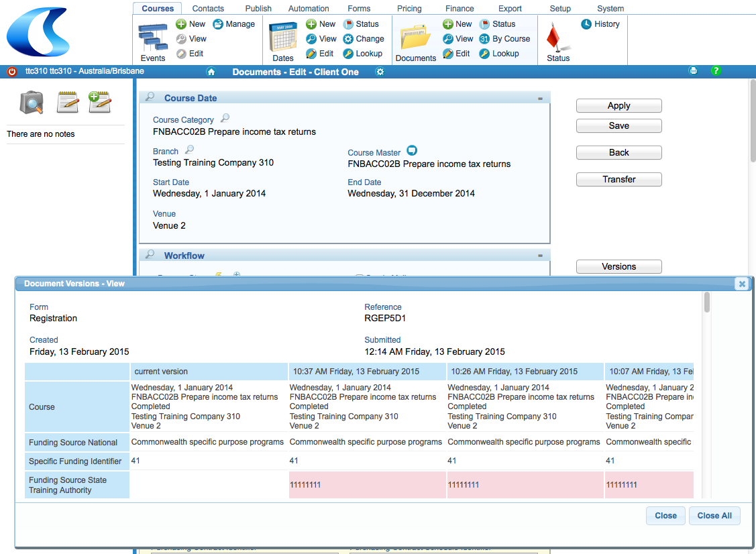756x554 pixels.
Task: Open the Setup tab
Action: (560, 9)
